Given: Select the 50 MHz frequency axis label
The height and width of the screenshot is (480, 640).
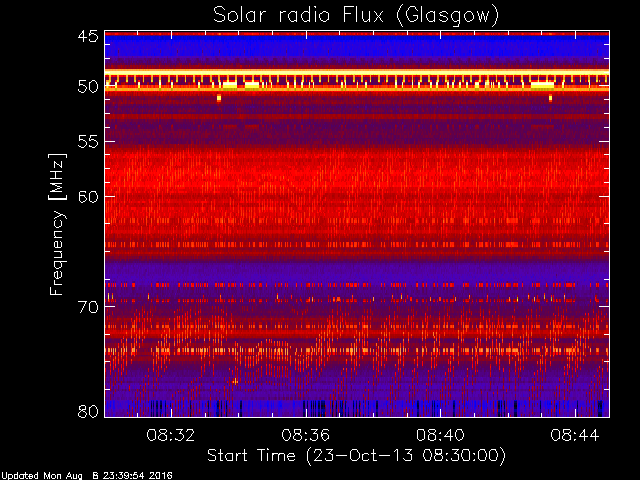Looking at the screenshot, I should click(x=88, y=87).
